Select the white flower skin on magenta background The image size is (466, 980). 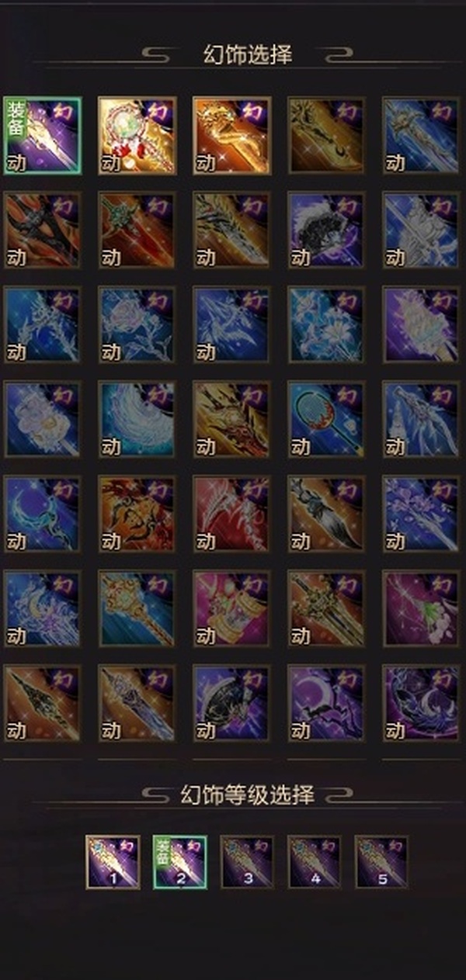(422, 609)
